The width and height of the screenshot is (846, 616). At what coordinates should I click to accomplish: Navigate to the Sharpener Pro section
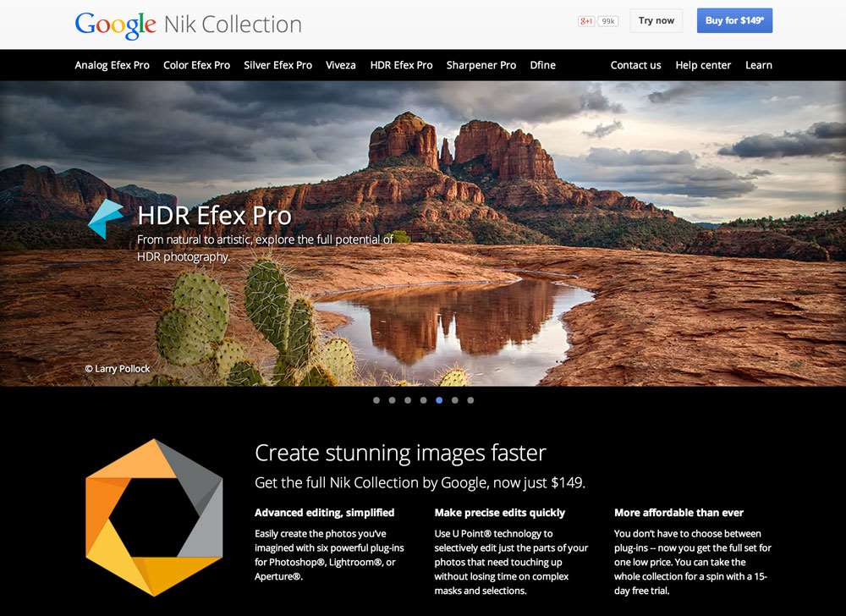pyautogui.click(x=481, y=65)
